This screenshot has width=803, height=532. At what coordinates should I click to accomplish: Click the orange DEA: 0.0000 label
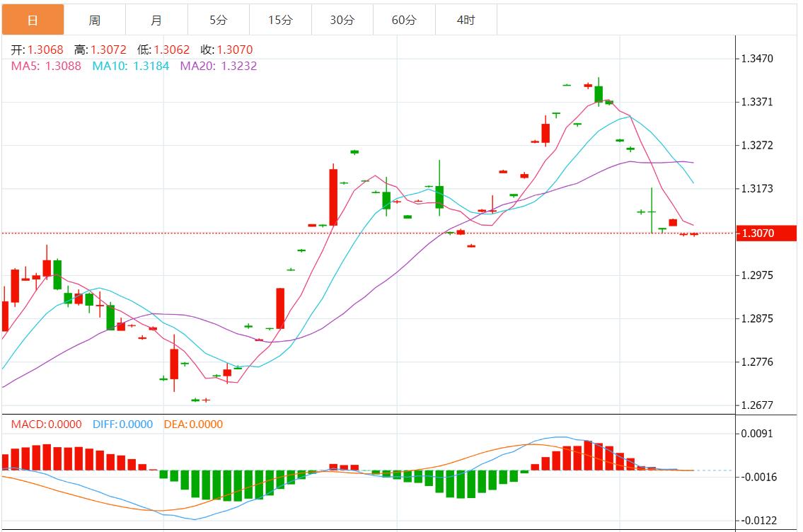click(x=193, y=424)
